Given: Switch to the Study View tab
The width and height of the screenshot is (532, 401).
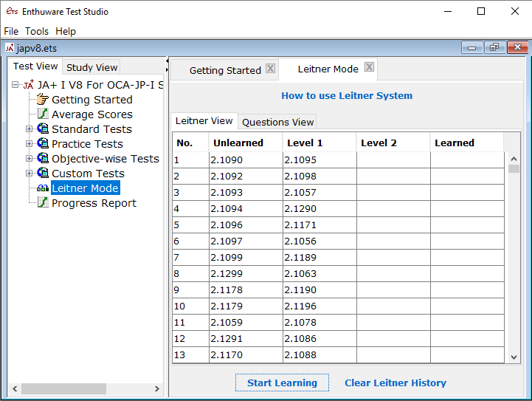Looking at the screenshot, I should [x=91, y=67].
